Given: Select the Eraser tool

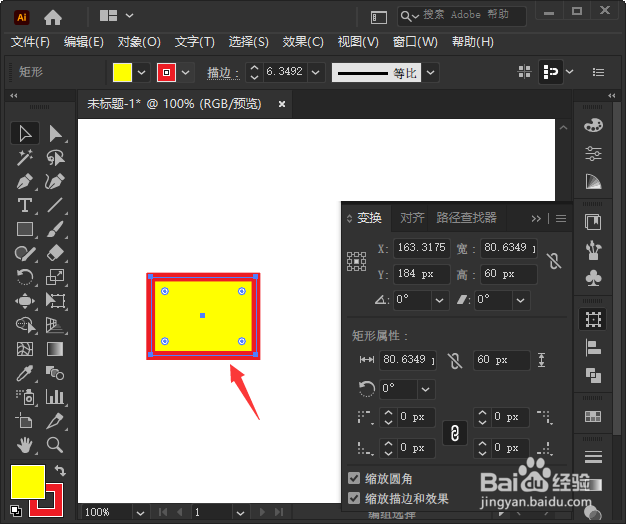Looking at the screenshot, I should [55, 253].
